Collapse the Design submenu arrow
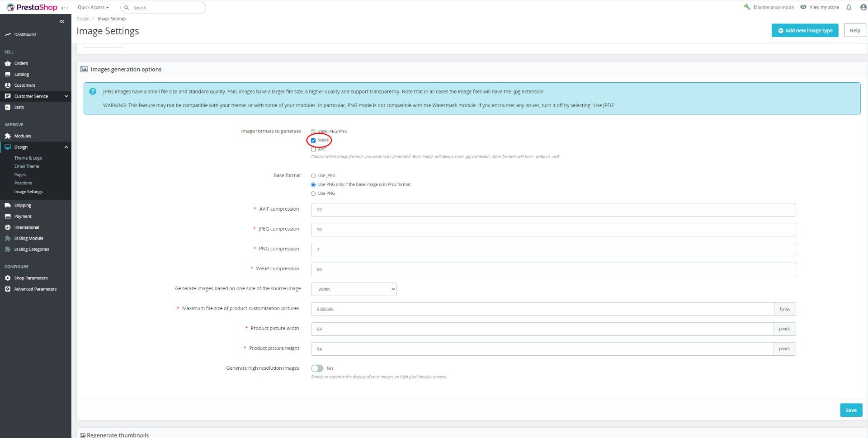The height and width of the screenshot is (438, 868). pyautogui.click(x=66, y=147)
